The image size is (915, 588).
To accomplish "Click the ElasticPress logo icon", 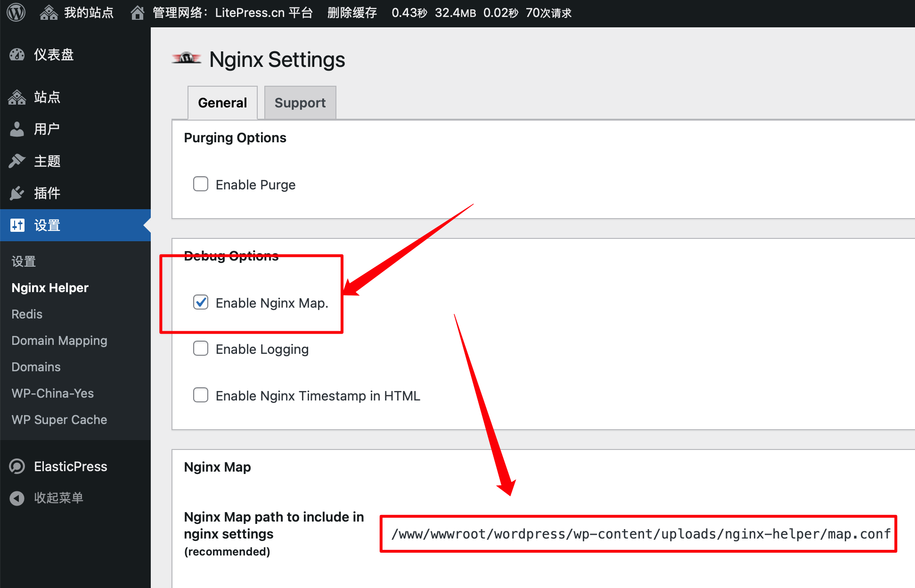I will 17,466.
